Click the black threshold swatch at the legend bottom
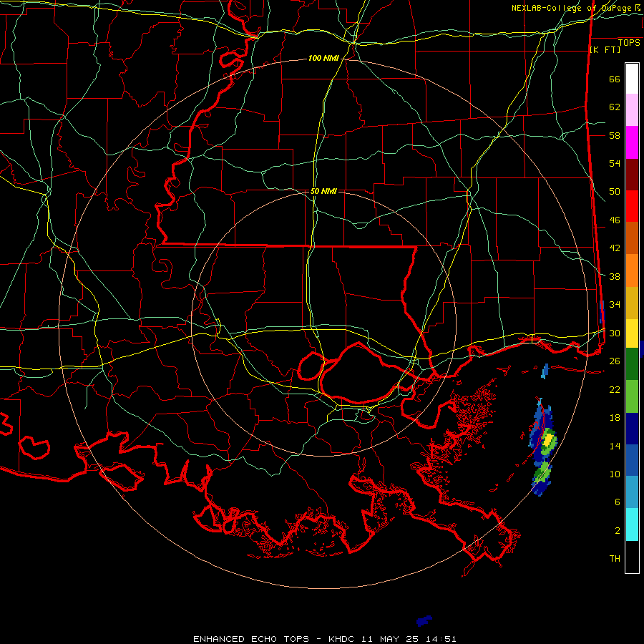Screen dimensions: 644x644 pyautogui.click(x=632, y=557)
